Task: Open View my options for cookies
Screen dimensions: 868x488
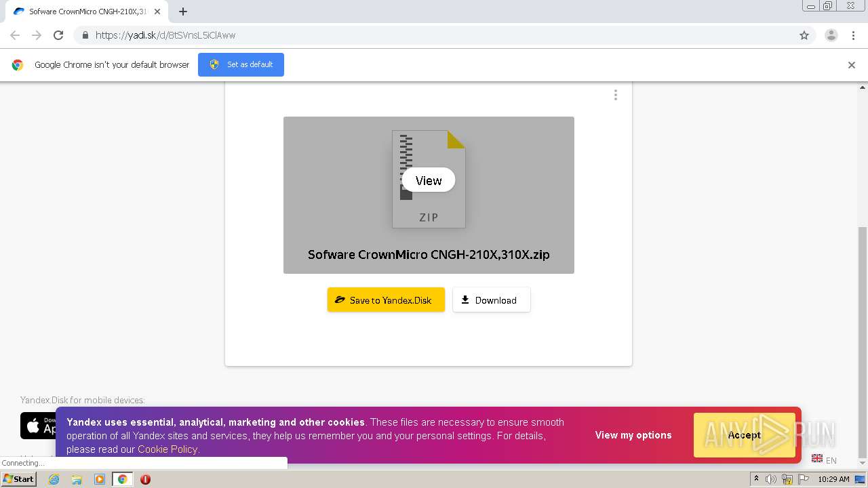Action: pyautogui.click(x=633, y=435)
